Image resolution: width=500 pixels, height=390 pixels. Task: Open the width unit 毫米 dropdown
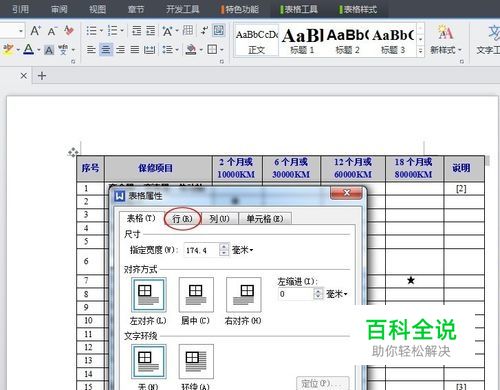[242, 250]
